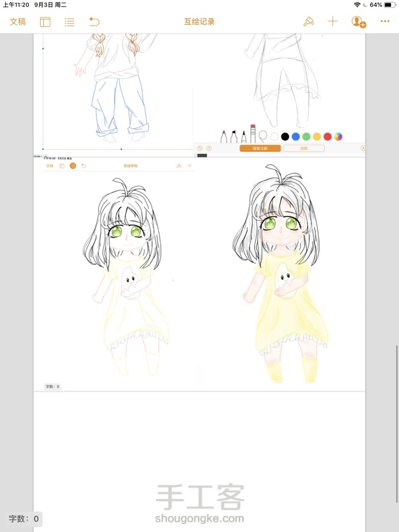The image size is (399, 532).
Task: Tap the 互绘记录 document title
Action: point(199,22)
